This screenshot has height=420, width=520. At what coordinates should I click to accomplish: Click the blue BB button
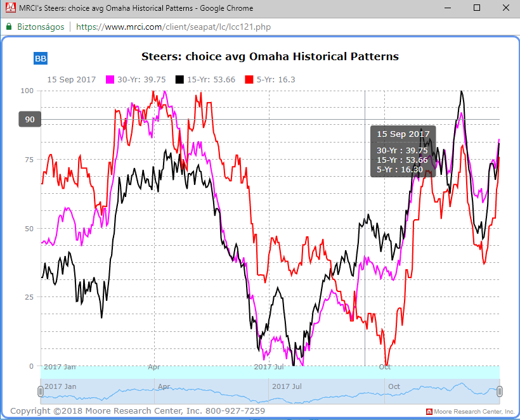pos(41,58)
